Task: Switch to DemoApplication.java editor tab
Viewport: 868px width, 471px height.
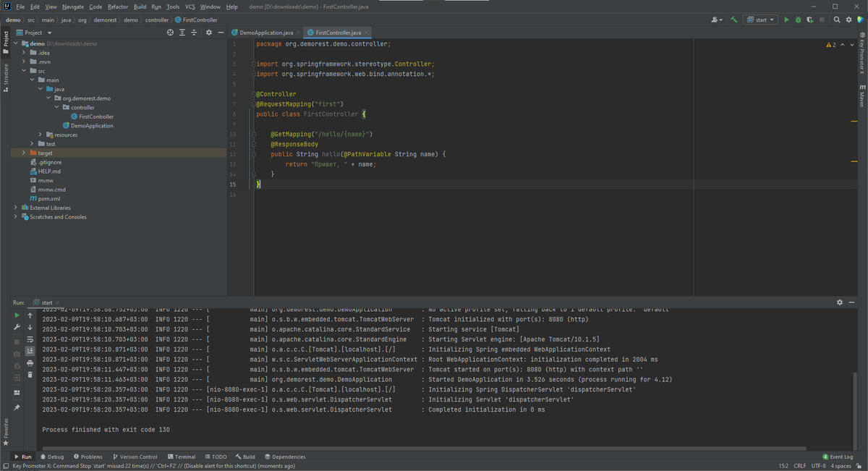Action: click(x=266, y=33)
